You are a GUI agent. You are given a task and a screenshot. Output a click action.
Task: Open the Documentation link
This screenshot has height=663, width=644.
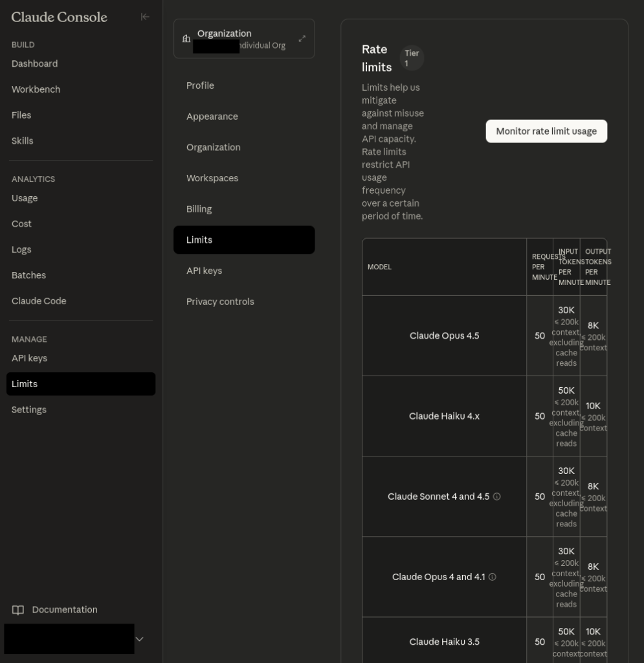point(65,610)
